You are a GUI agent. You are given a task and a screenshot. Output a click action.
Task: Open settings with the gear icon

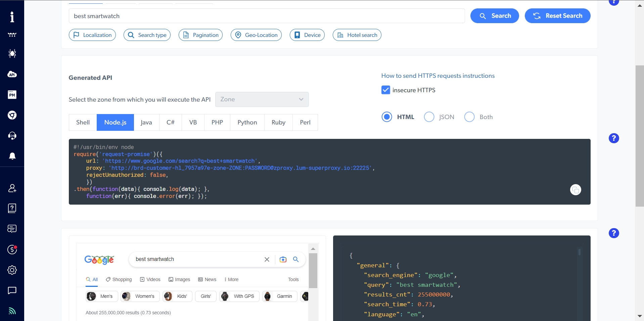(12, 270)
